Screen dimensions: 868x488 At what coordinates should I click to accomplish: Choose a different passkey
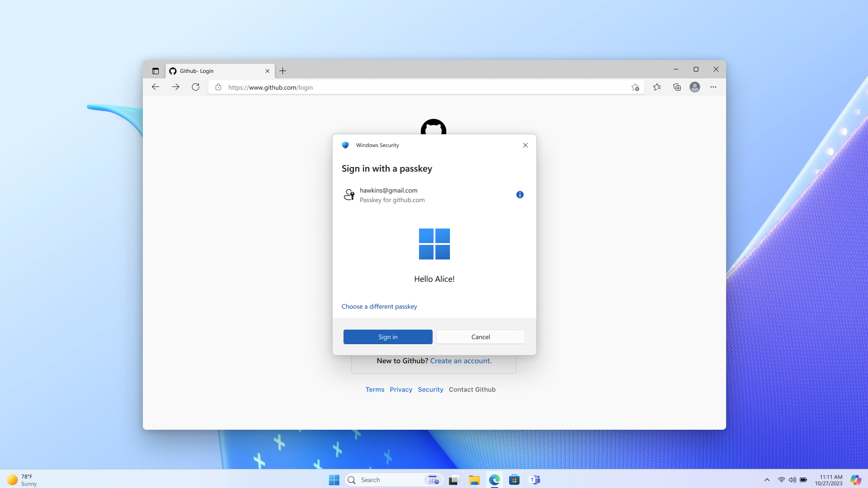(379, 306)
